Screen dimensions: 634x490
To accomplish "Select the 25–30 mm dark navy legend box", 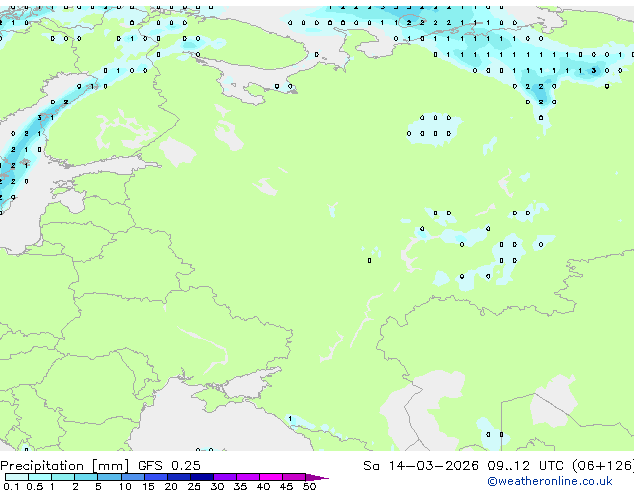I will [202, 477].
